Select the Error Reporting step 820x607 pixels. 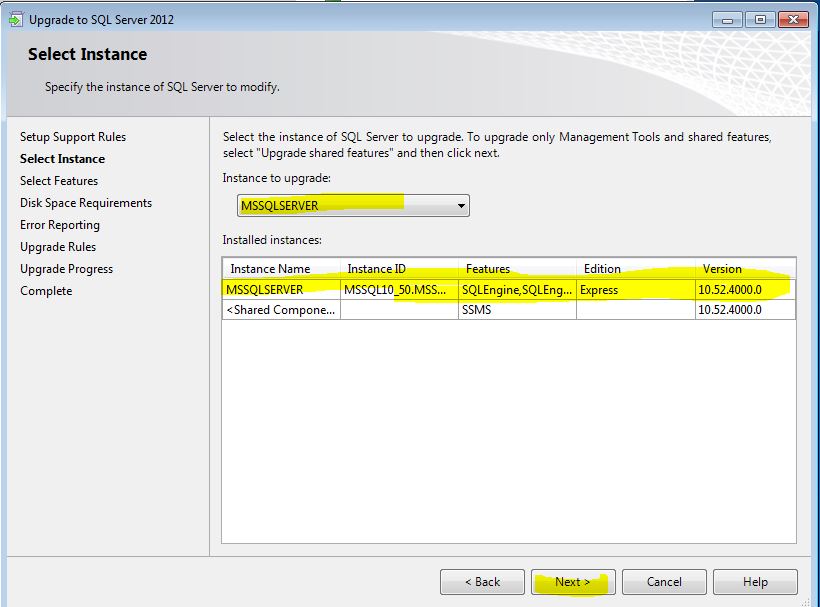pyautogui.click(x=60, y=225)
